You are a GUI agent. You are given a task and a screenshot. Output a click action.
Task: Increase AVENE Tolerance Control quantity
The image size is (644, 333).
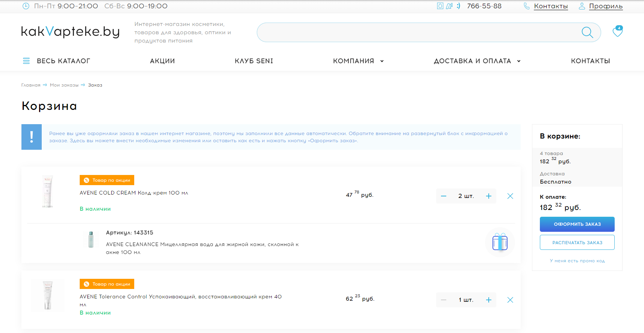[x=489, y=300]
